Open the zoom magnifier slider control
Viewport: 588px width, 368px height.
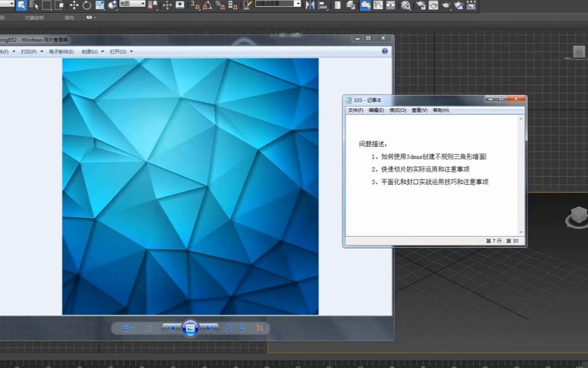pos(127,328)
